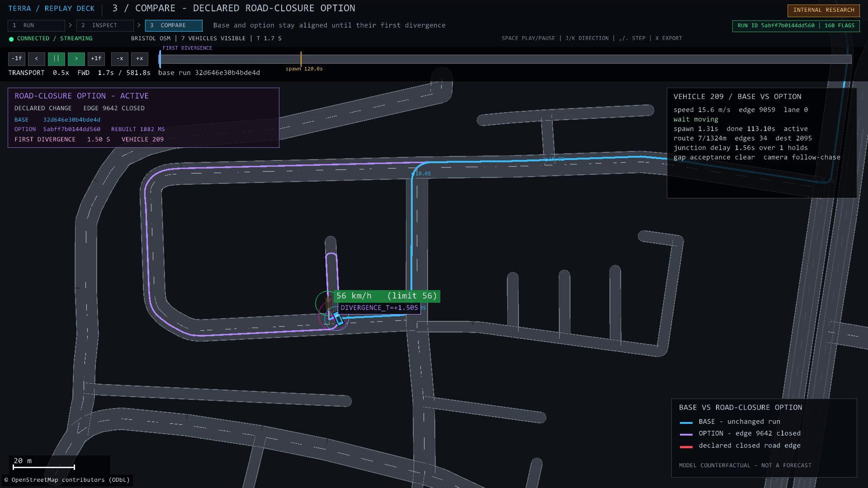Click the OPTION run id 5abff7b0144dd560
Screen dimensions: 868x488
72,129
